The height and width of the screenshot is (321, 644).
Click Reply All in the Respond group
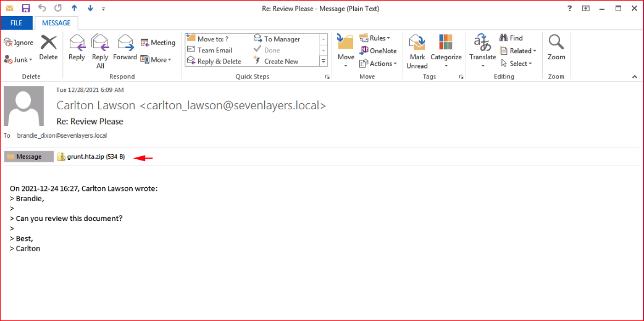pyautogui.click(x=100, y=51)
